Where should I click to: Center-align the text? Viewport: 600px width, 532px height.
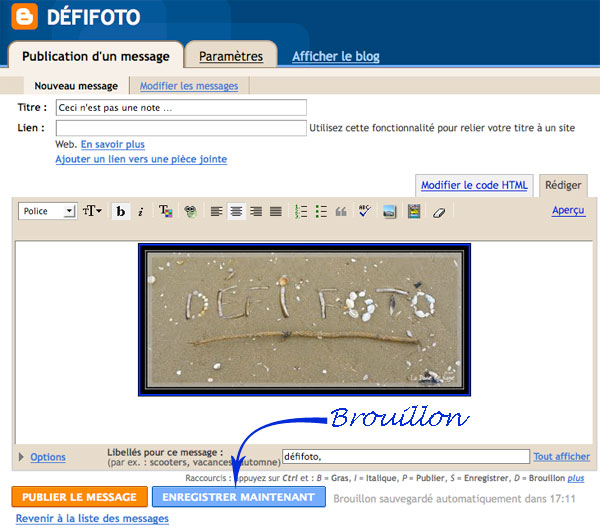pos(236,211)
